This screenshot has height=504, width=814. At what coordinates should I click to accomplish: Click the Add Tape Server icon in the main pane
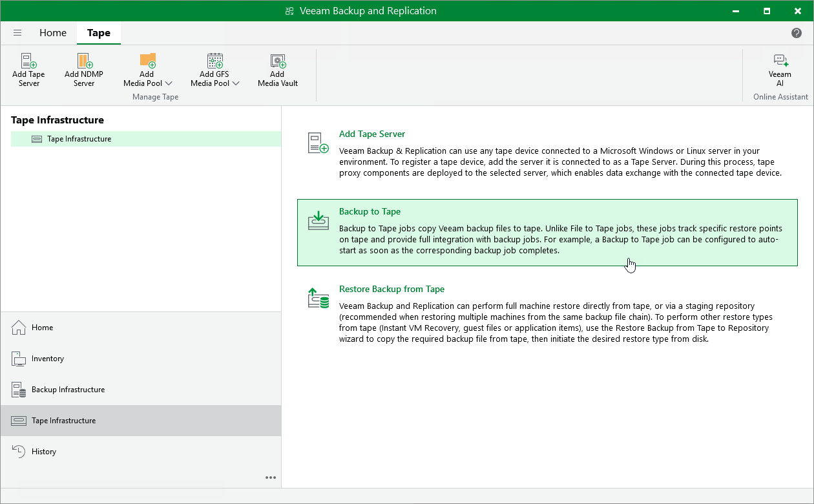318,143
